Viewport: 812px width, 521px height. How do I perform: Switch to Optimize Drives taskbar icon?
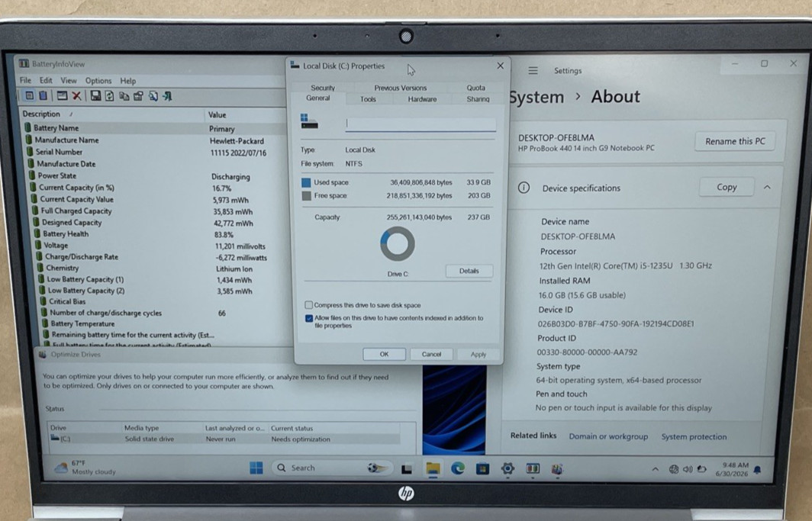[557, 468]
